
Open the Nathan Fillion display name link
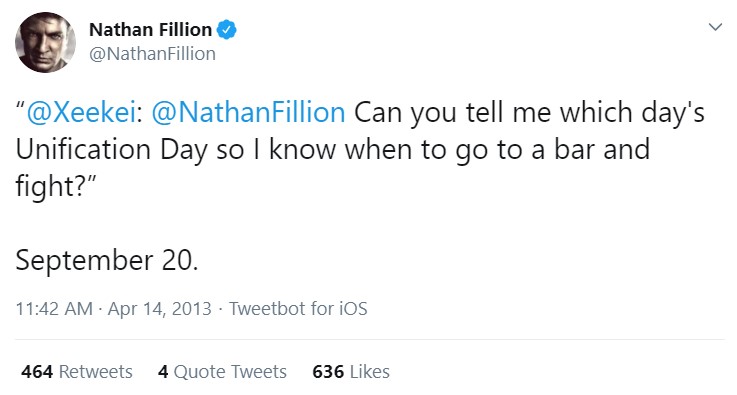click(x=150, y=30)
